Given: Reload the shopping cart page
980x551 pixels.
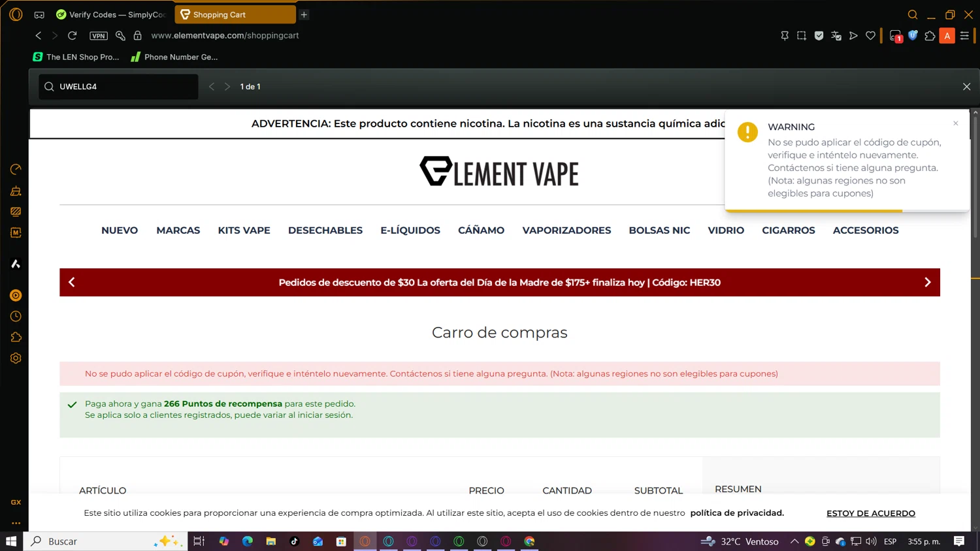Looking at the screenshot, I should 73,35.
